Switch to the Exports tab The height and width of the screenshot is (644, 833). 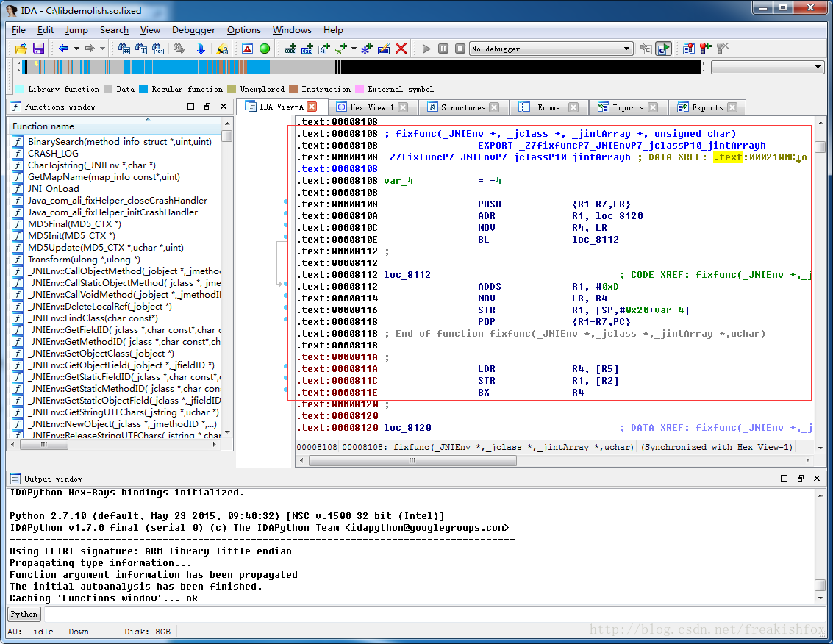[x=707, y=107]
